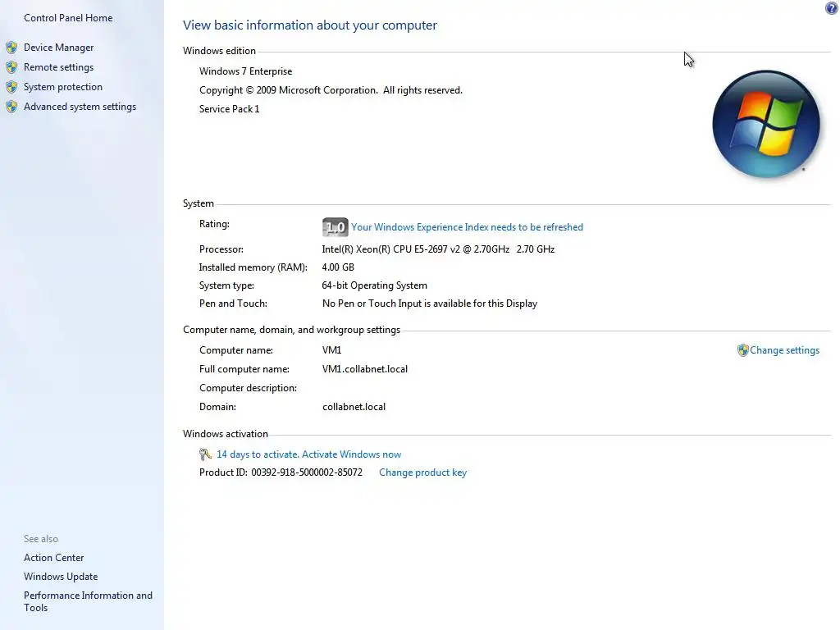
Task: Click the VM1 computer name value
Action: [x=331, y=350]
